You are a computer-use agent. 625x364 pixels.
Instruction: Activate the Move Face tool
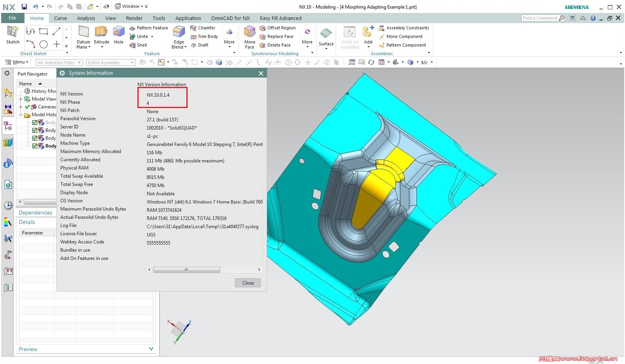click(x=249, y=37)
